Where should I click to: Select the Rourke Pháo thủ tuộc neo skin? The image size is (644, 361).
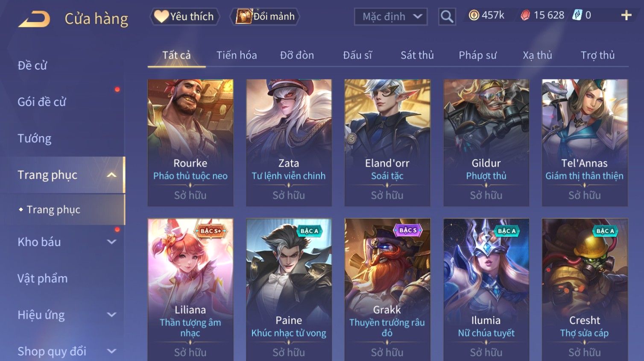[x=190, y=143]
